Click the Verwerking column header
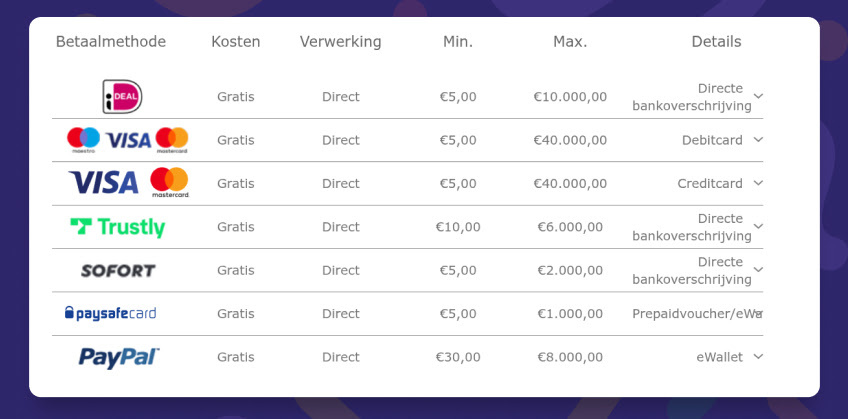The width and height of the screenshot is (848, 419). click(x=341, y=42)
